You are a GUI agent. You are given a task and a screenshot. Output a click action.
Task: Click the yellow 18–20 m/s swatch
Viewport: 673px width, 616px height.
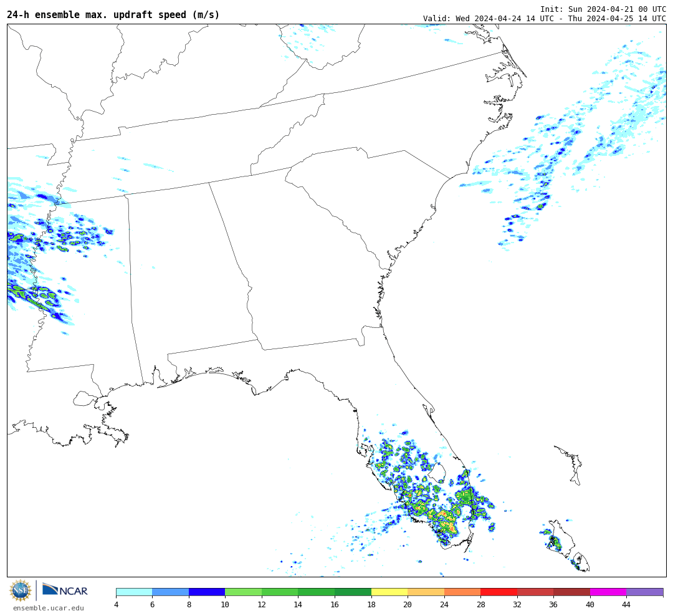point(389,592)
